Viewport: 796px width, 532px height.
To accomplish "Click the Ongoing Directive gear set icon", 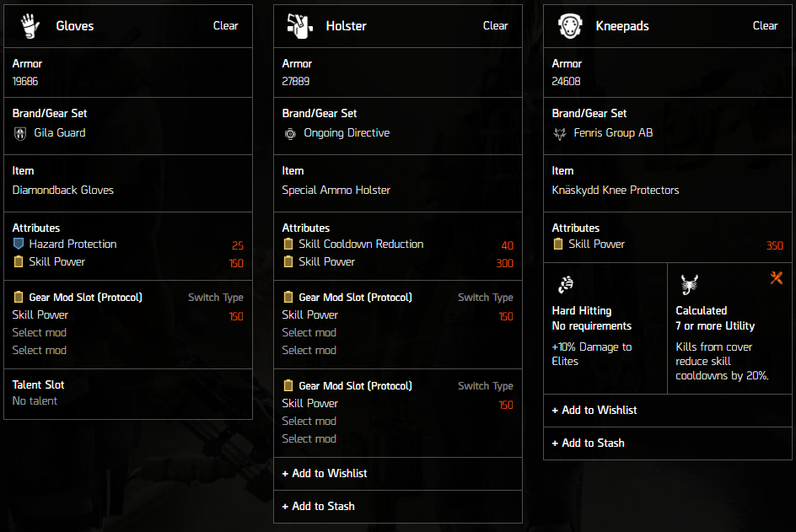I will tap(290, 134).
